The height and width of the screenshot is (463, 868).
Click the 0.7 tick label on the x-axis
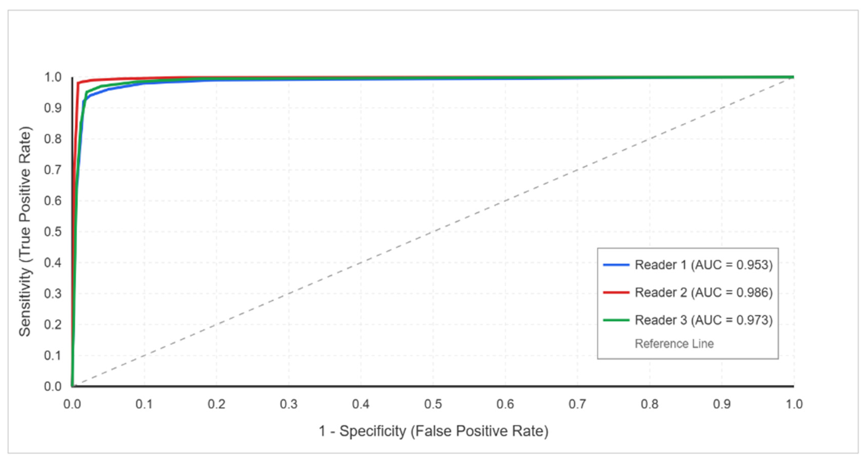click(x=578, y=404)
